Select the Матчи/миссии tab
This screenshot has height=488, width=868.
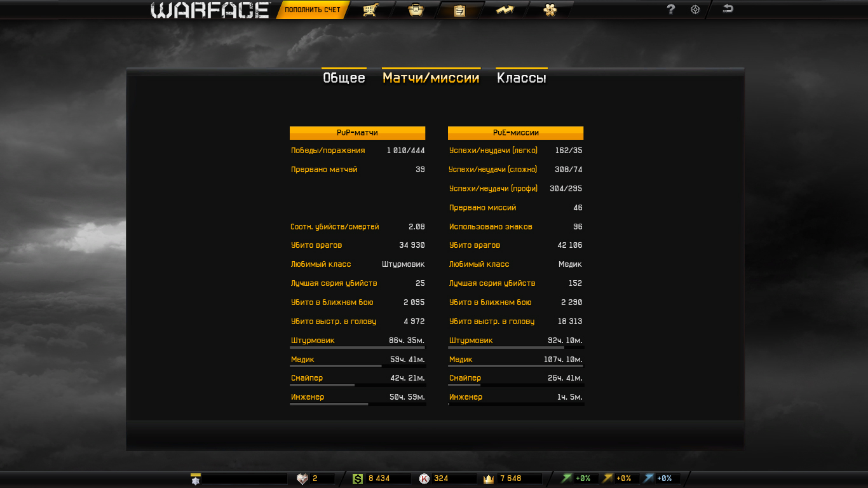pyautogui.click(x=431, y=78)
